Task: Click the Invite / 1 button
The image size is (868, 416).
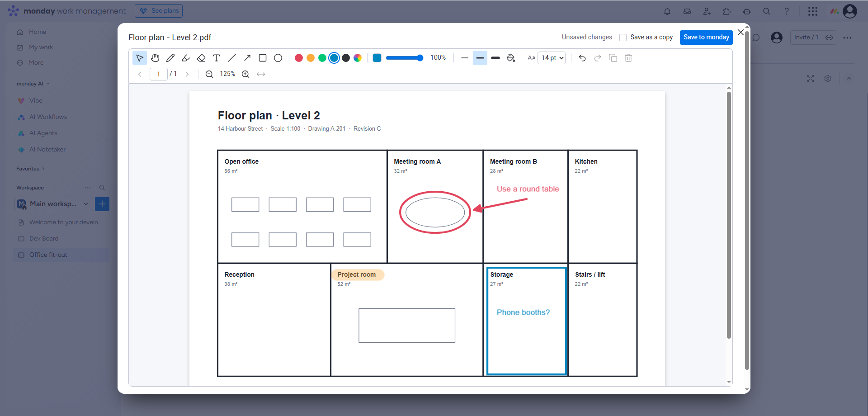Action: [x=806, y=38]
